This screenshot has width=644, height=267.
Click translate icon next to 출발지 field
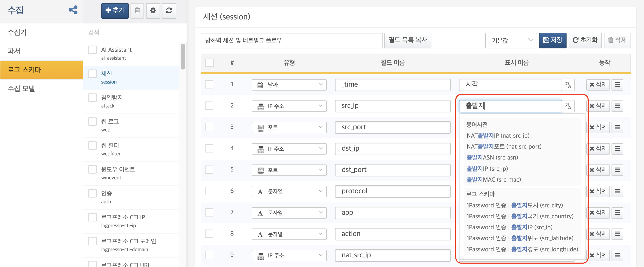point(568,106)
